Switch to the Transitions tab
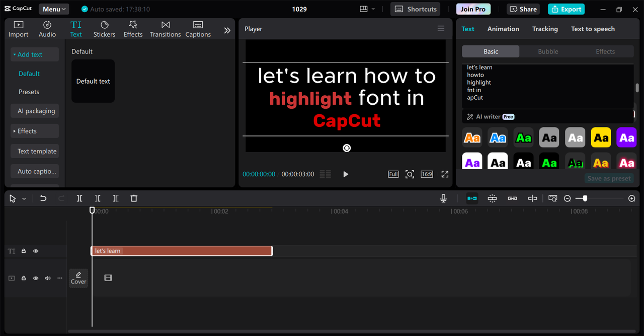This screenshot has width=644, height=336. (x=165, y=29)
